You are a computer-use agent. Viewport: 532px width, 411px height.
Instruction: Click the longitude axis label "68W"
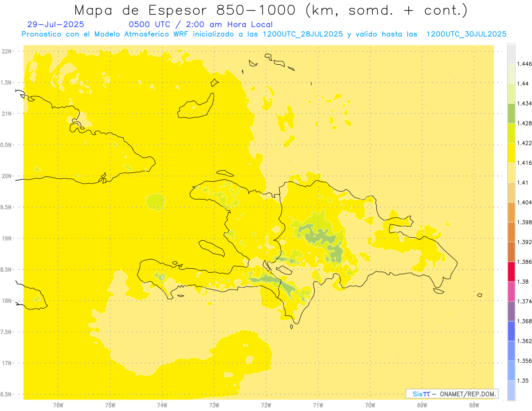click(x=474, y=405)
